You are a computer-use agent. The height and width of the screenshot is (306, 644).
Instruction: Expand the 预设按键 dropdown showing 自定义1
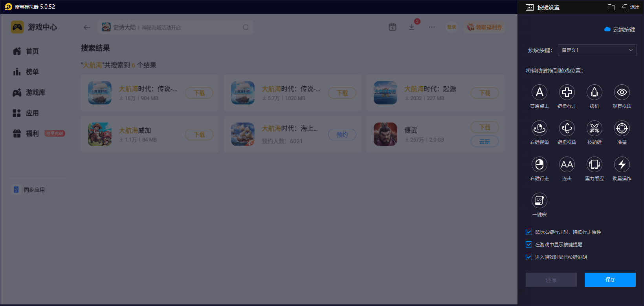(x=597, y=50)
